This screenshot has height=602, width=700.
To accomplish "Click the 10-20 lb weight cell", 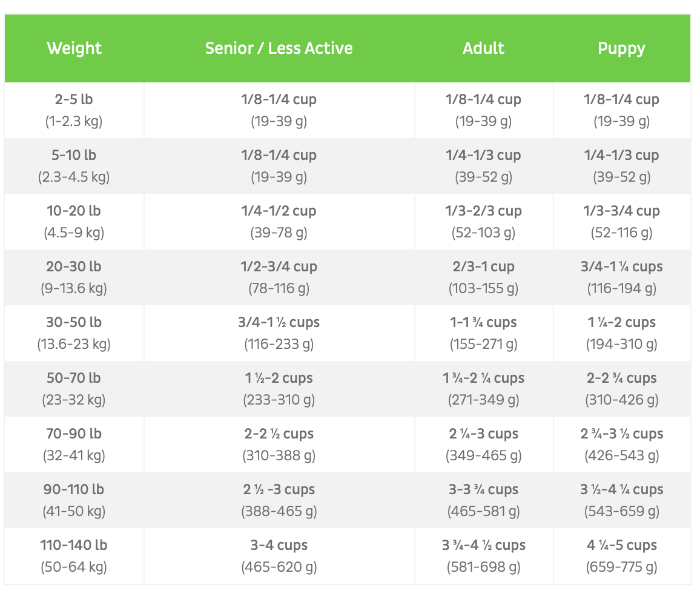I will [x=74, y=222].
